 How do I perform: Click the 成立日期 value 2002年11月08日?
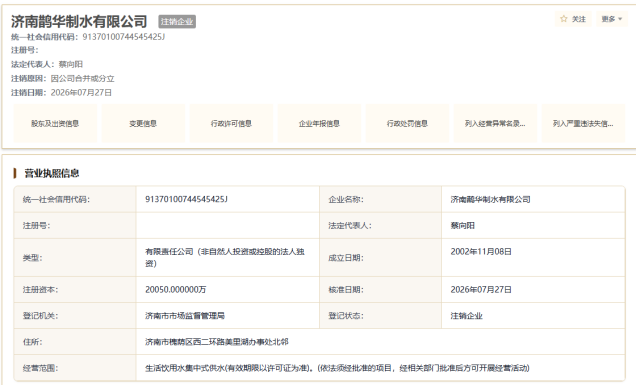click(481, 252)
